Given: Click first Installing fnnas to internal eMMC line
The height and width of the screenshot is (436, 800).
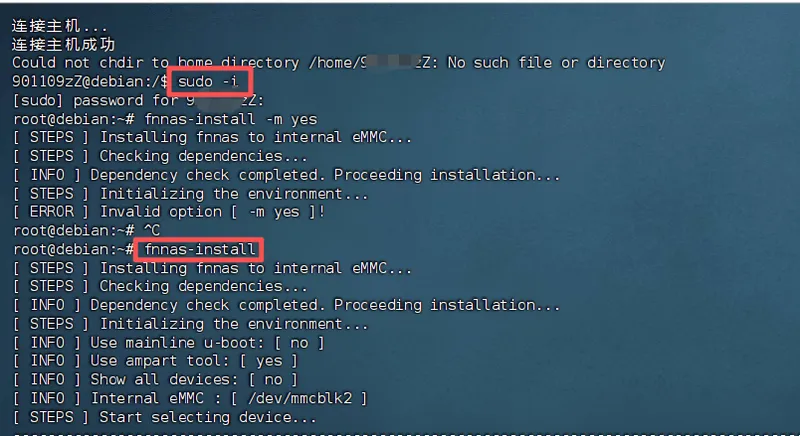Looking at the screenshot, I should coord(212,137).
